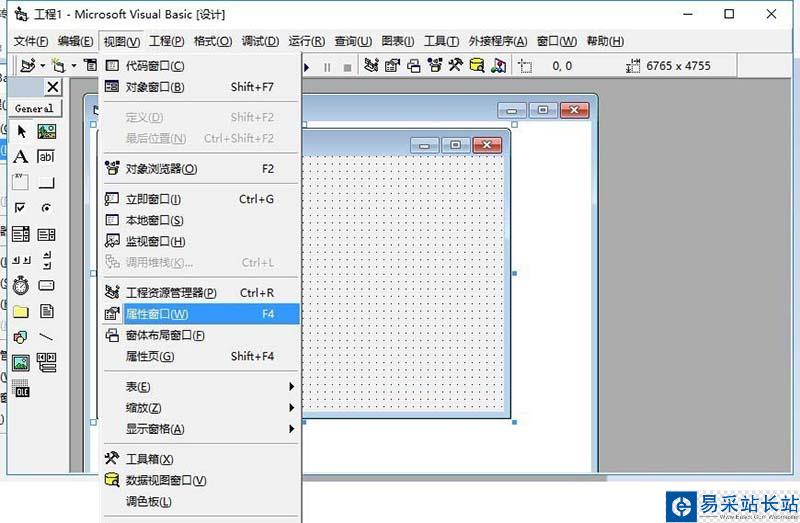
Task: Click the Break (pause) toolbar button
Action: pyautogui.click(x=327, y=67)
